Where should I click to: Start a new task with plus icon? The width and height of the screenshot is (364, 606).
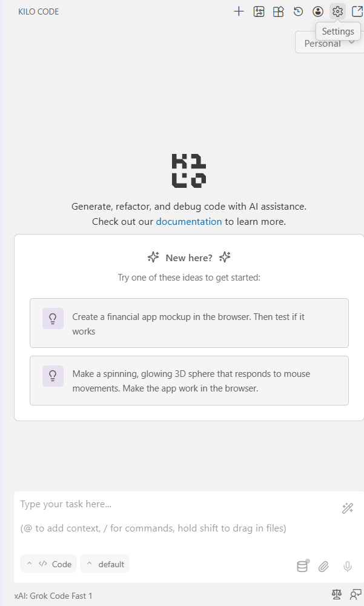[239, 12]
